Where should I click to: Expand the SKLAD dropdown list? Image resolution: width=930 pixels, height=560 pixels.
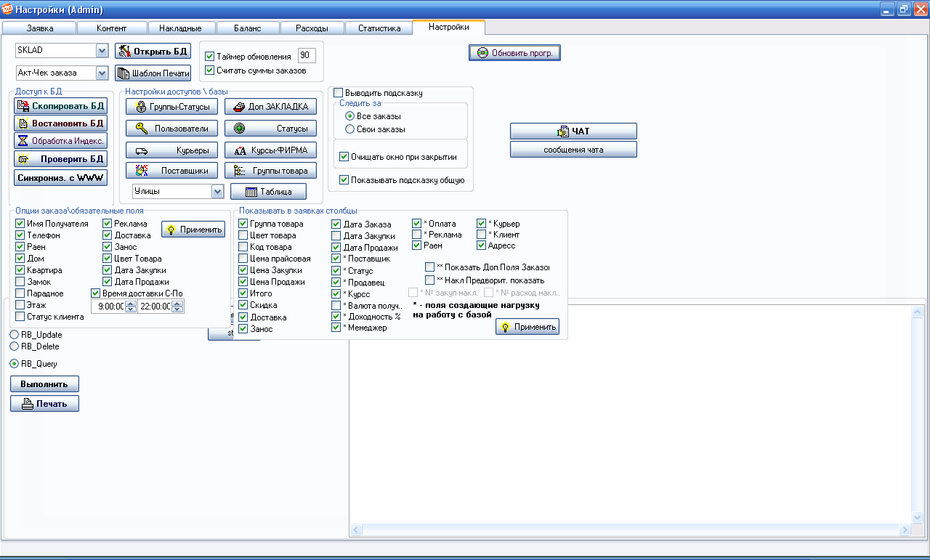click(102, 51)
